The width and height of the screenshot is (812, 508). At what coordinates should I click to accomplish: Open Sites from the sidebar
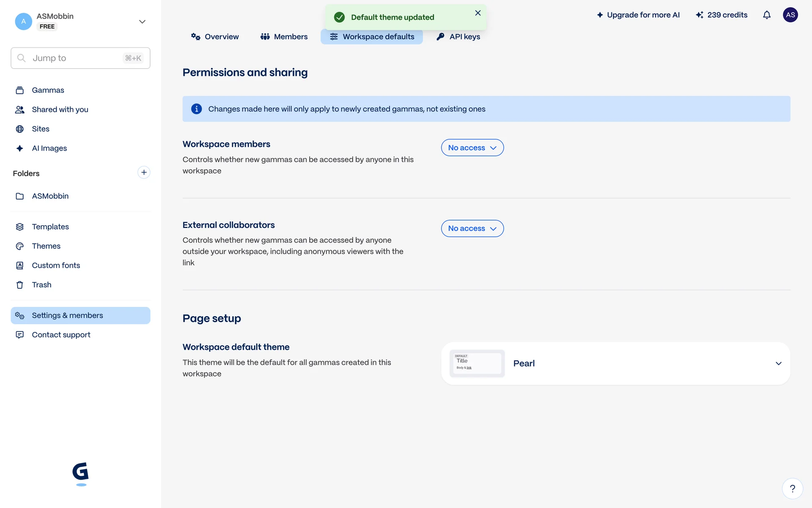tap(41, 129)
